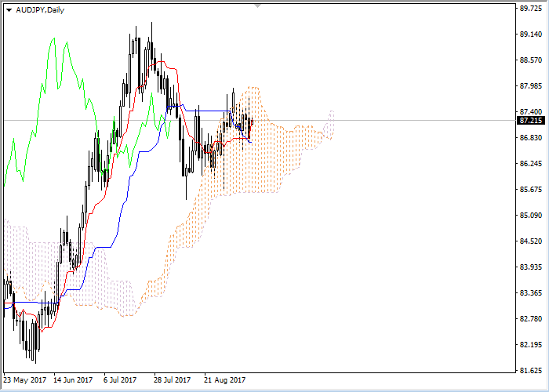Open the AUDJPY chart dropdown arrow
Screen dimensions: 549x392
[x=9, y=10]
